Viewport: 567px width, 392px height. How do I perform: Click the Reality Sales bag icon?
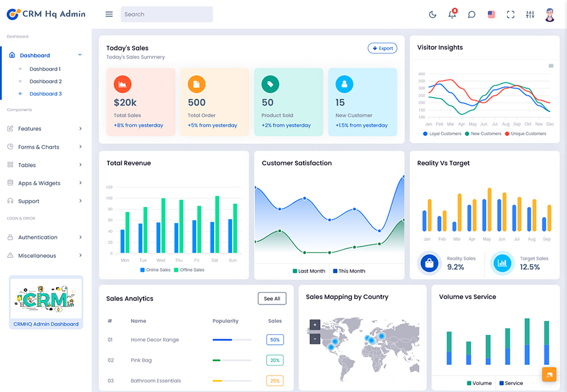tap(429, 263)
